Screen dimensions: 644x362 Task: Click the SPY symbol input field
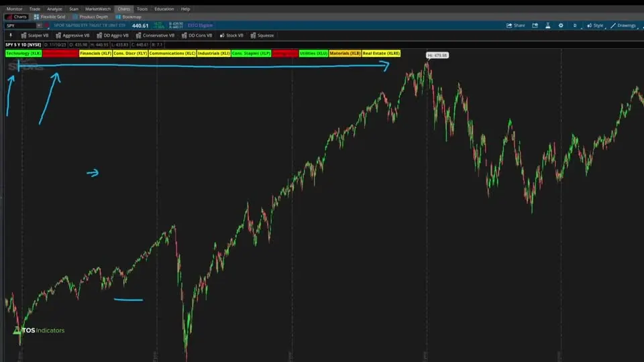[21, 25]
